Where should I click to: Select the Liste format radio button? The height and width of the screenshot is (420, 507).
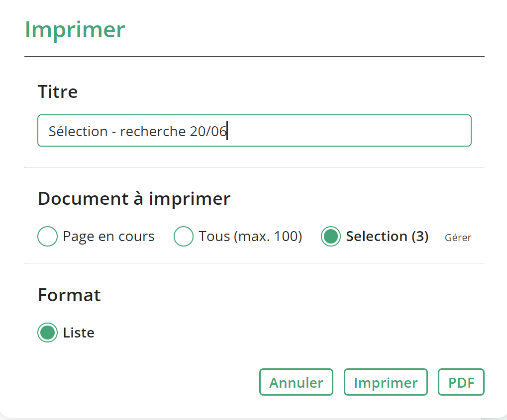click(47, 333)
